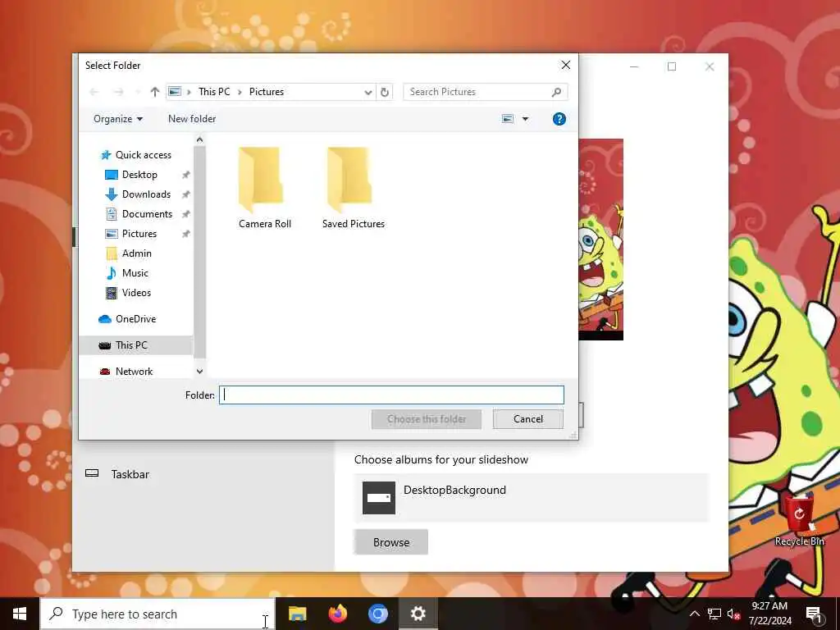Image resolution: width=840 pixels, height=630 pixels.
Task: Click the DesktopBackground album drive icon
Action: [379, 498]
